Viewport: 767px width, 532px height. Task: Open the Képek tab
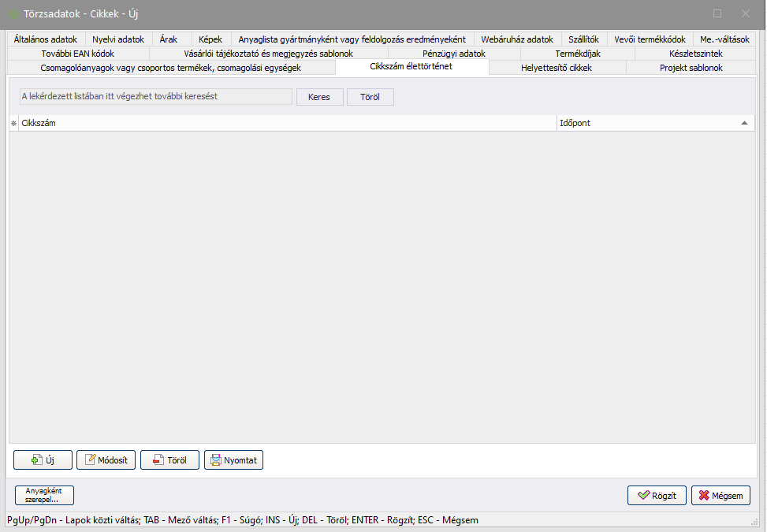coord(211,39)
